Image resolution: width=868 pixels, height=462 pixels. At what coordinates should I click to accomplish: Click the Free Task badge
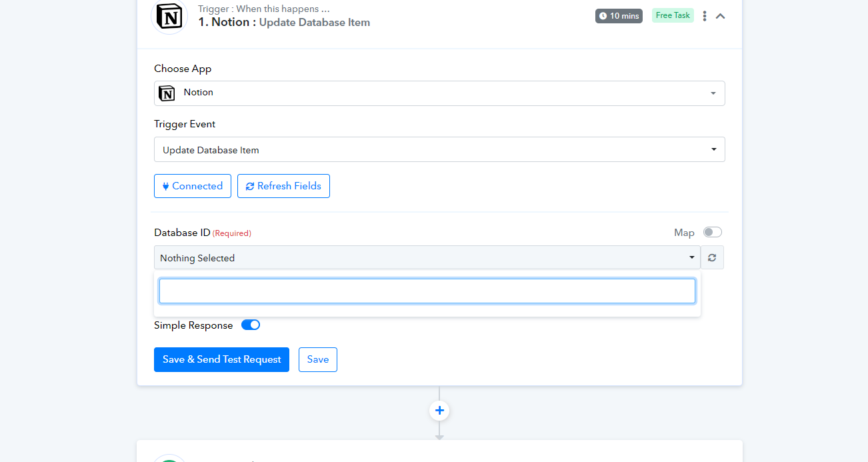tap(673, 15)
